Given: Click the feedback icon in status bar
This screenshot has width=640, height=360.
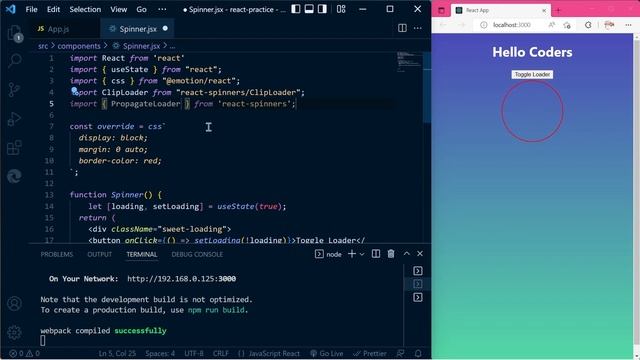Looking at the screenshot, I should coord(401,353).
